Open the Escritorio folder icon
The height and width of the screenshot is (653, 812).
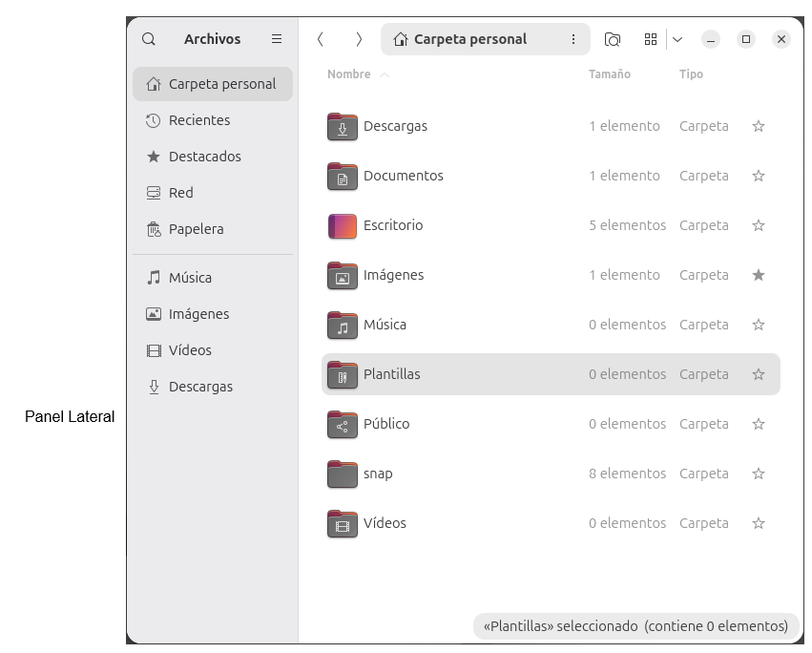[342, 226]
